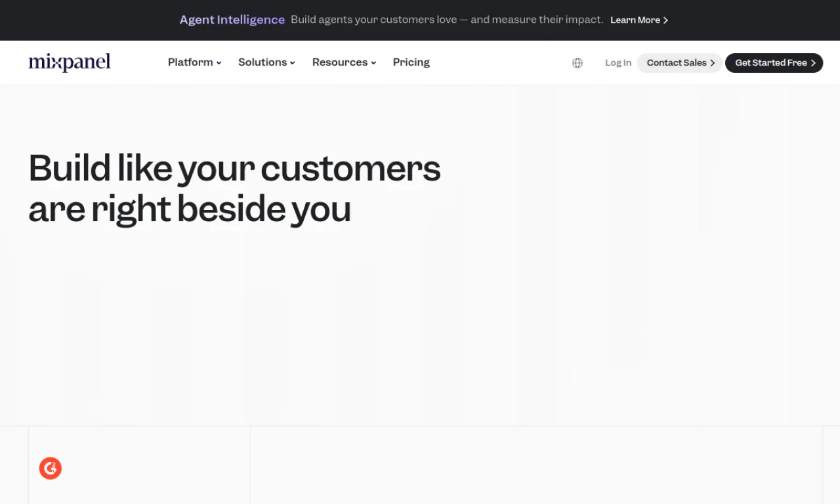Click the headline 'Build like your customers'
Image resolution: width=840 pixels, height=504 pixels.
(x=234, y=168)
